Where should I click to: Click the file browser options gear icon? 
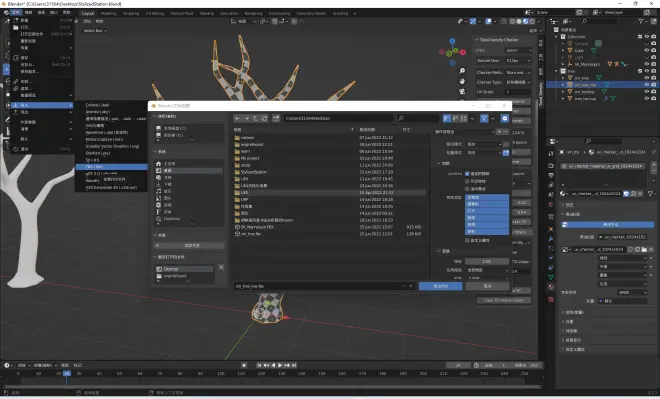(x=505, y=119)
